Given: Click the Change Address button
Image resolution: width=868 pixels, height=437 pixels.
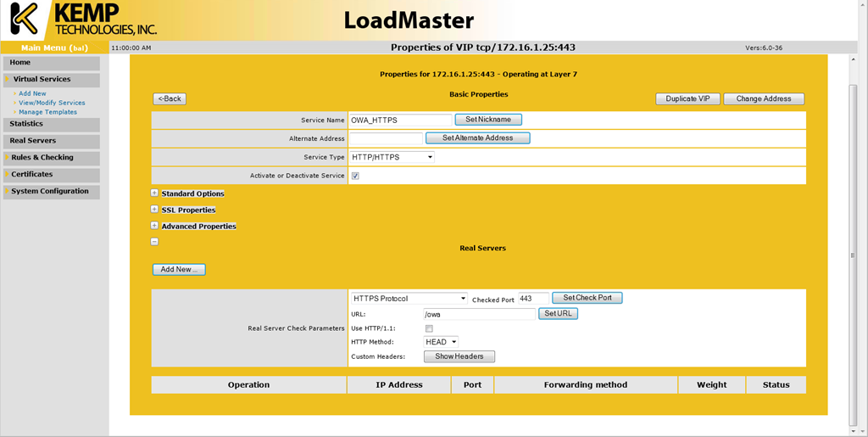Looking at the screenshot, I should pyautogui.click(x=764, y=98).
